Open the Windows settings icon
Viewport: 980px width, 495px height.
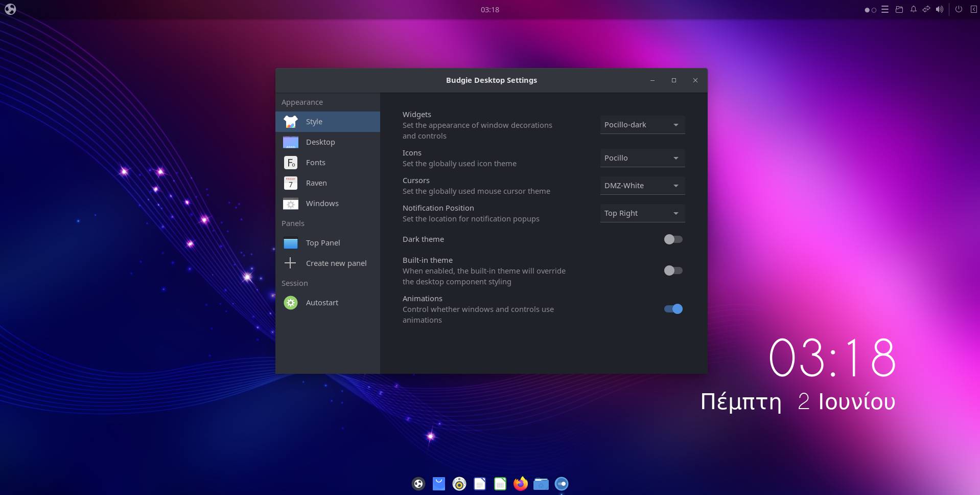coord(290,203)
